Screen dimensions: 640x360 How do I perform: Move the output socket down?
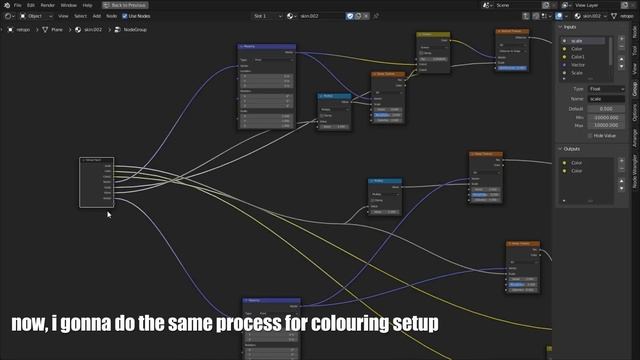click(x=621, y=188)
